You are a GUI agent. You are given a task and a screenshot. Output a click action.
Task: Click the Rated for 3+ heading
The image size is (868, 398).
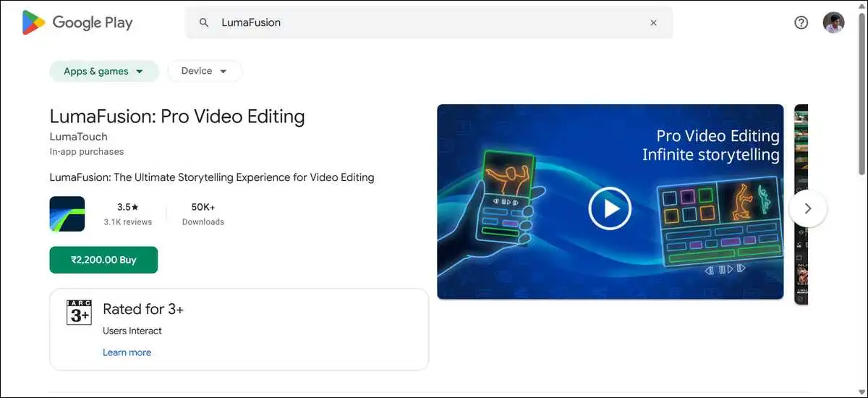(143, 309)
